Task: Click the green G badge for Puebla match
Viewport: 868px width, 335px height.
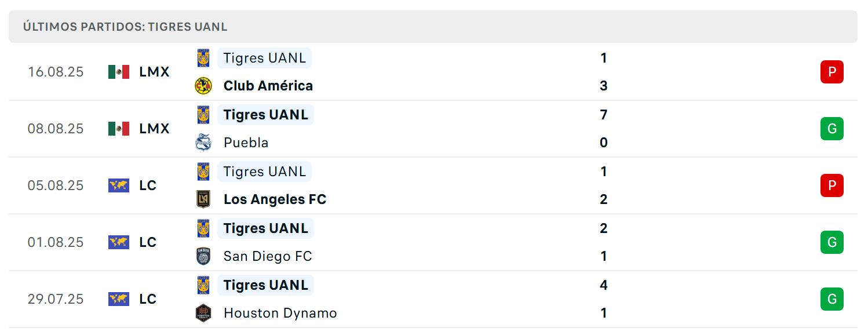Action: pyautogui.click(x=832, y=129)
